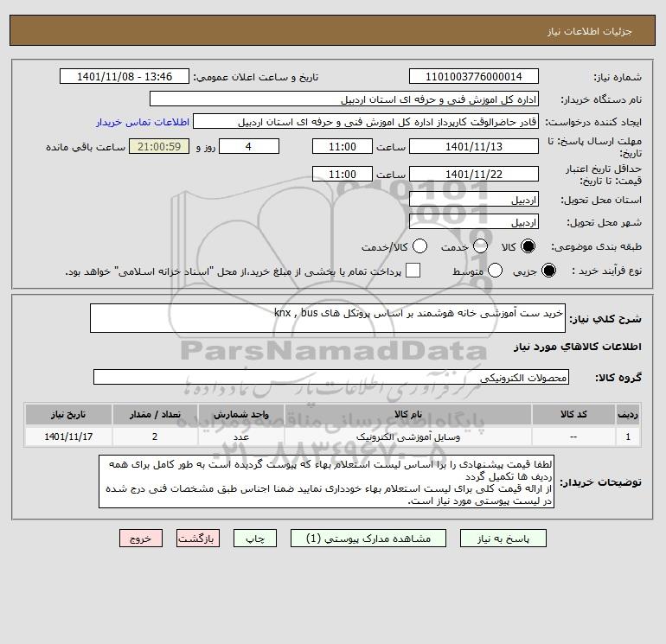
Task: Click the response deadline date 1401/11/13
Action: pos(474,146)
